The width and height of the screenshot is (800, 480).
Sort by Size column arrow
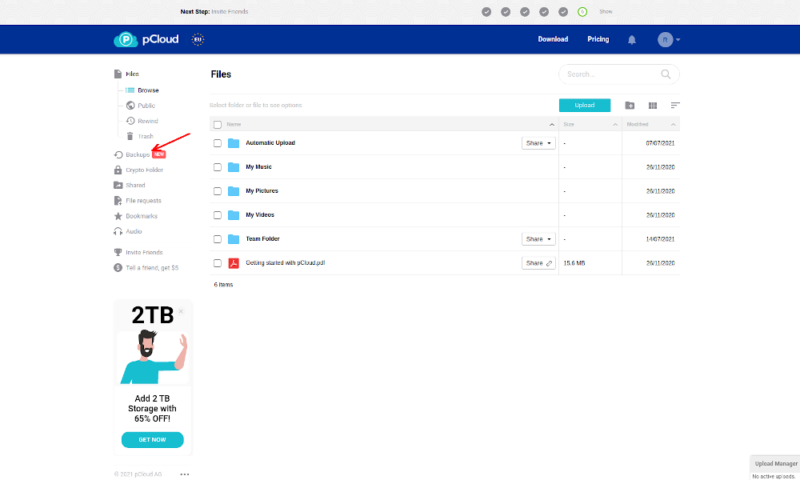click(615, 125)
